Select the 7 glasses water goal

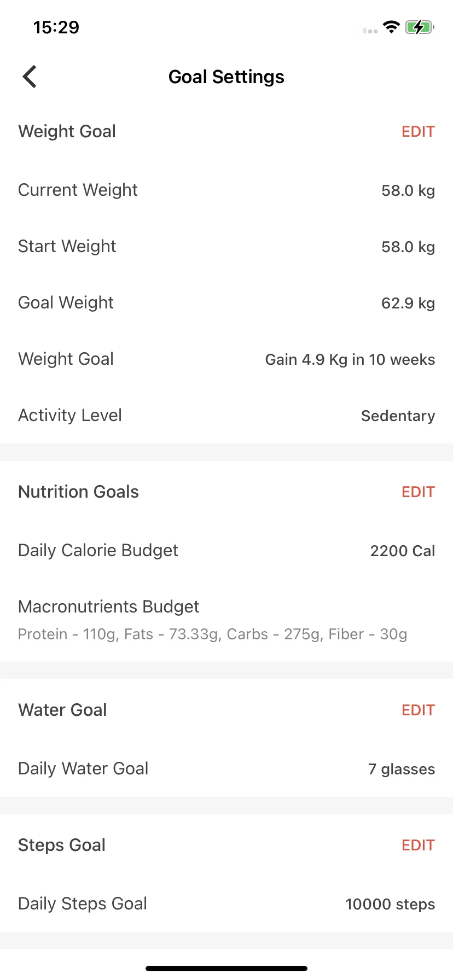pyautogui.click(x=402, y=769)
